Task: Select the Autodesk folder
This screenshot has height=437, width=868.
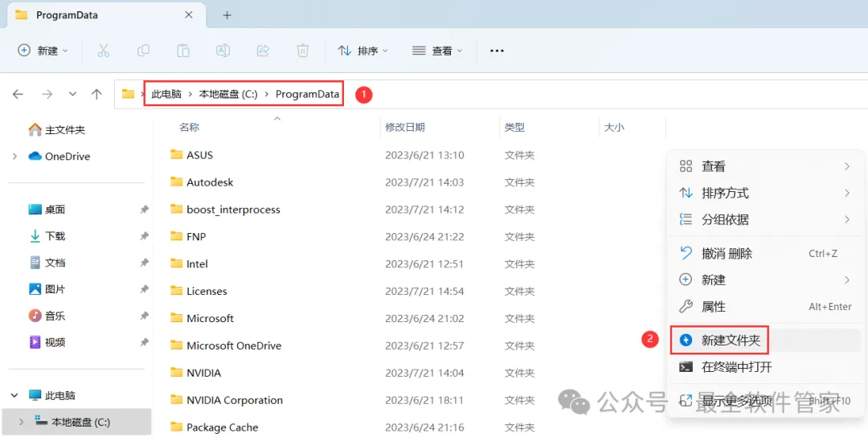Action: click(202, 182)
